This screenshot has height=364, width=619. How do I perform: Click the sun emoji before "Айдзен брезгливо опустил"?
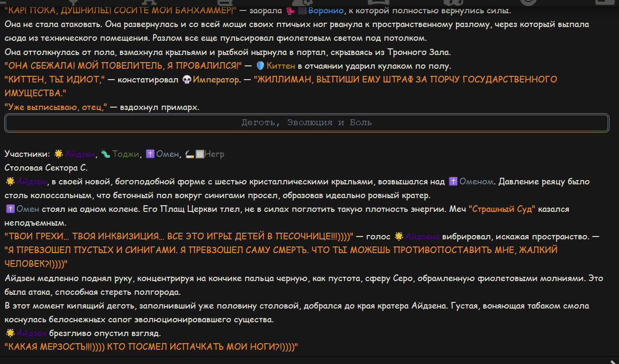10,333
